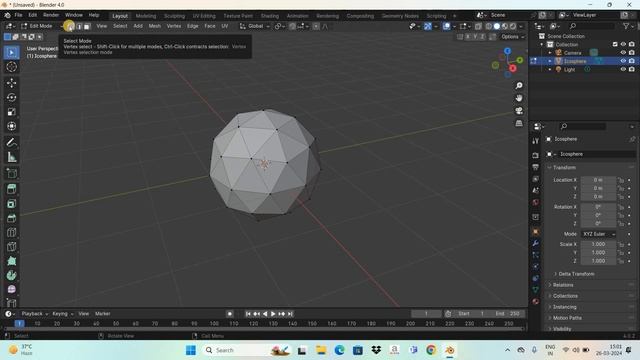Expand the Instancing panel
Image resolution: width=640 pixels, height=360 pixels.
(x=564, y=307)
